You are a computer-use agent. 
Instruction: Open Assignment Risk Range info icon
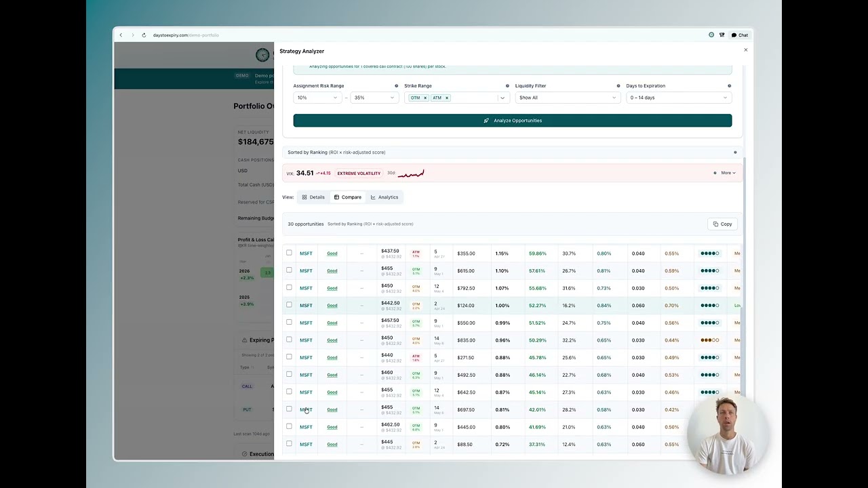click(x=396, y=86)
